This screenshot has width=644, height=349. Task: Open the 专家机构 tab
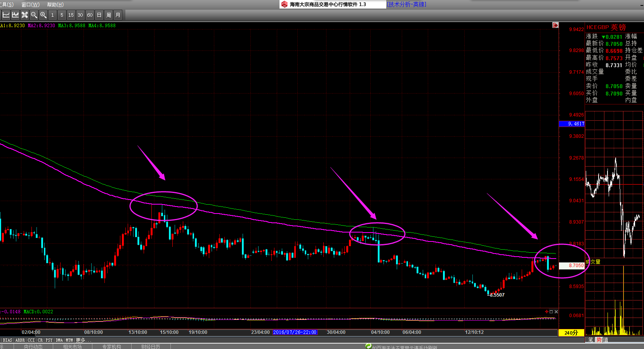click(x=112, y=346)
